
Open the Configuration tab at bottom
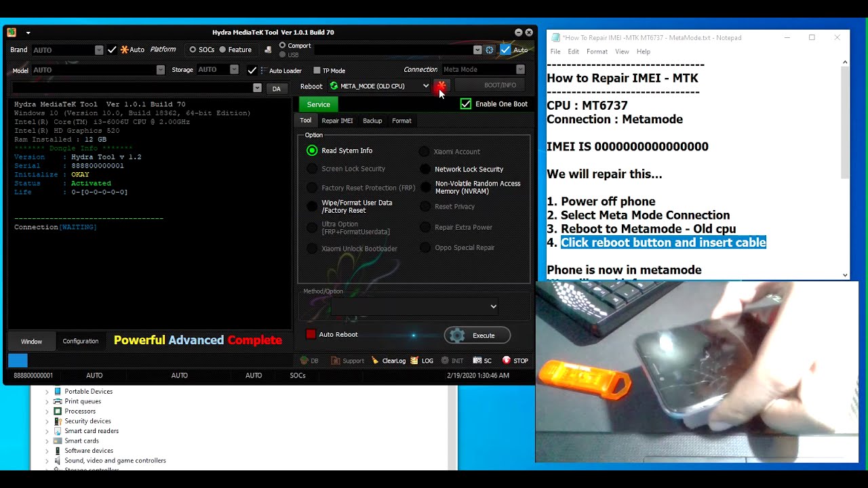81,341
